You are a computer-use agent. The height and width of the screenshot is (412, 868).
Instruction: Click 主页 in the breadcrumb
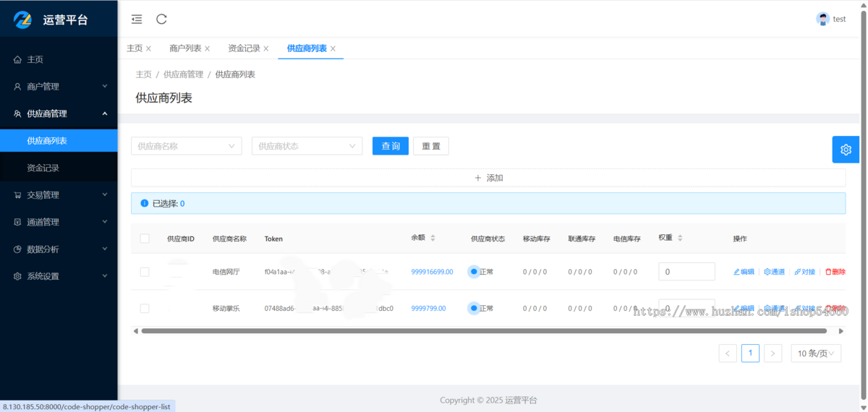pyautogui.click(x=144, y=74)
